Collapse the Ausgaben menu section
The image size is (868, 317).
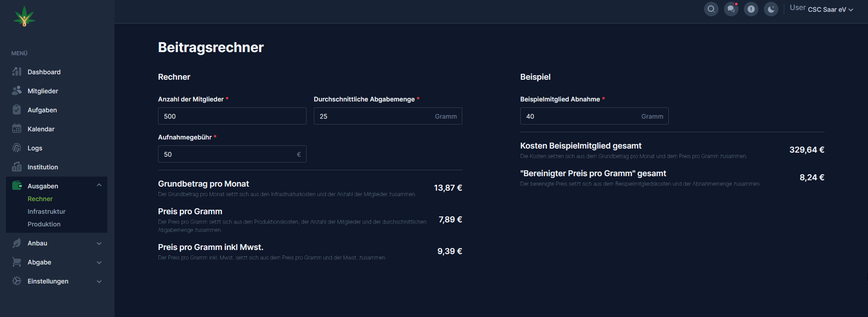pyautogui.click(x=99, y=186)
